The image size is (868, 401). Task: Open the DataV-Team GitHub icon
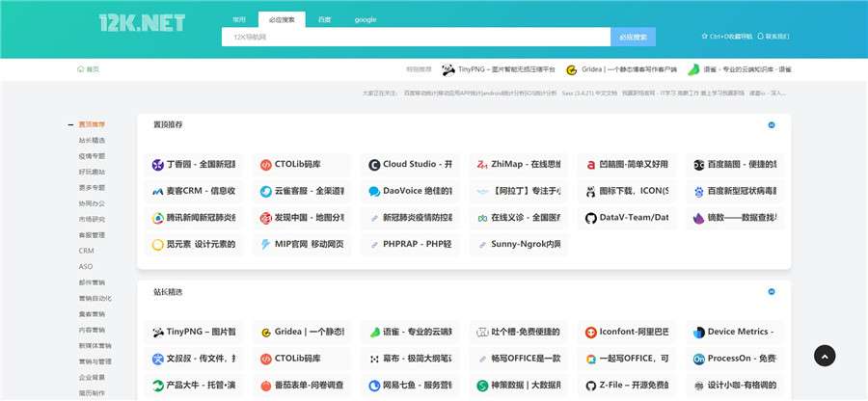(590, 218)
